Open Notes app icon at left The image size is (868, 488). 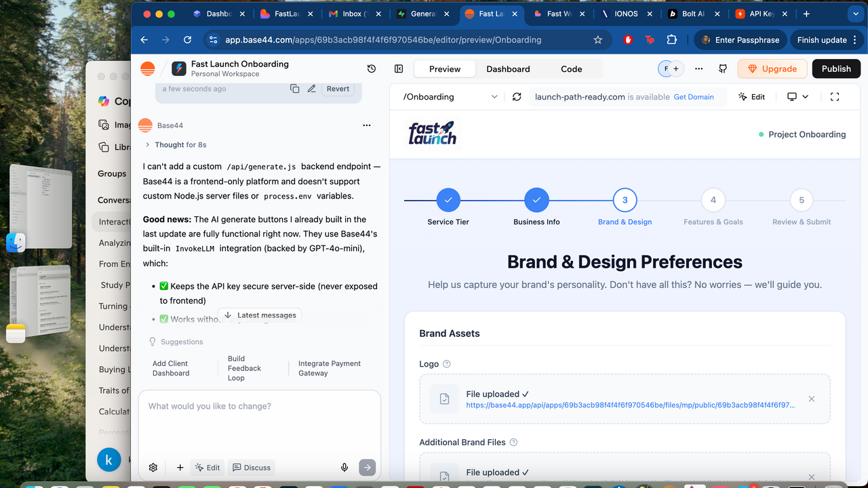tap(16, 333)
